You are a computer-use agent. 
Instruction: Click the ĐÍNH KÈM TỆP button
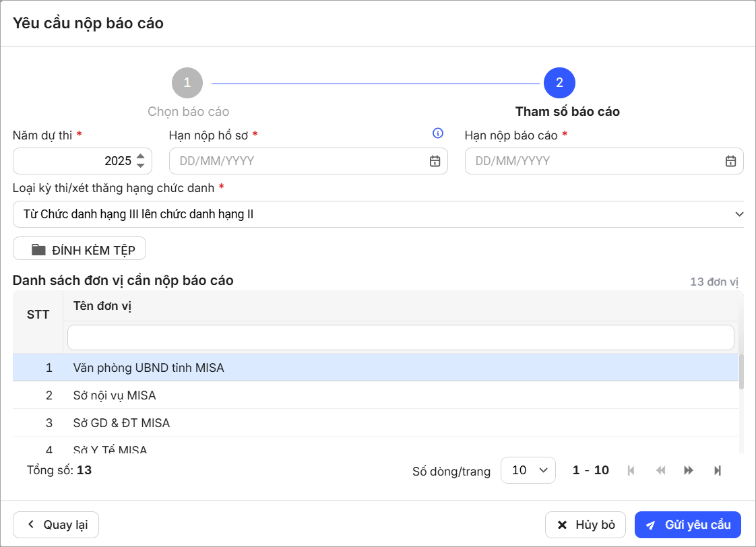pos(80,249)
